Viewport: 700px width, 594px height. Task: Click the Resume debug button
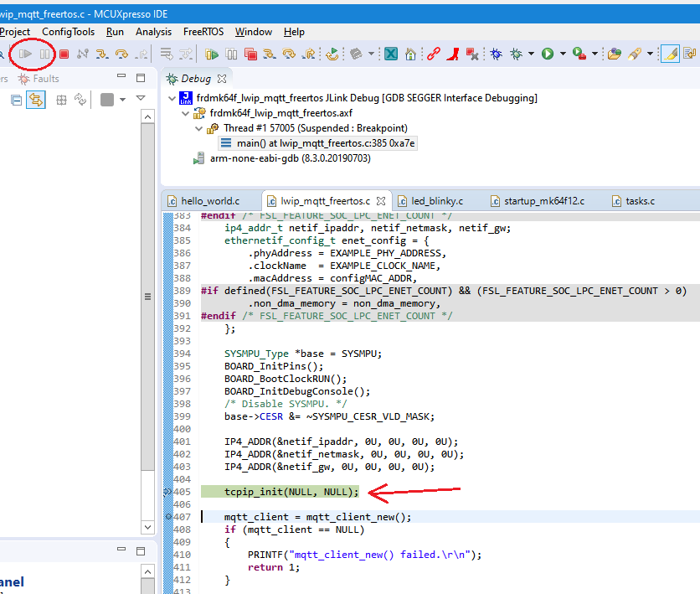(x=25, y=54)
